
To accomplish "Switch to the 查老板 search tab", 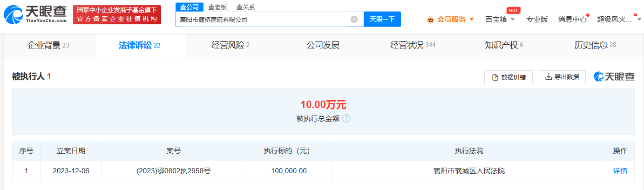I will [217, 7].
